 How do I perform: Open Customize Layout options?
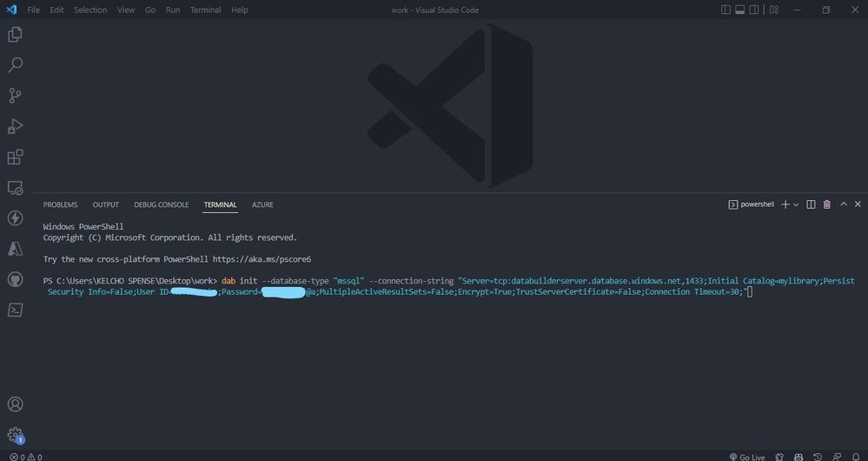(774, 10)
